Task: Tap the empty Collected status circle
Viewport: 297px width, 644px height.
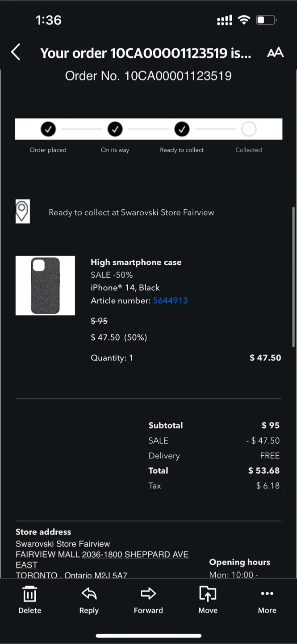Action: [248, 129]
